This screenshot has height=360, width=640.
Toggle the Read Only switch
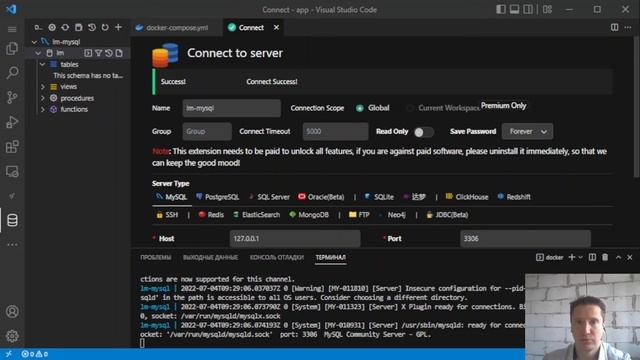(424, 132)
